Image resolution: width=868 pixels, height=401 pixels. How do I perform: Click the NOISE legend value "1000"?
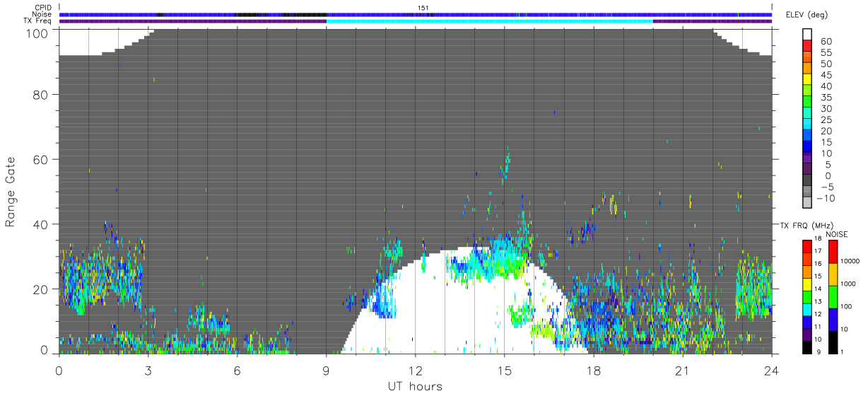click(x=847, y=284)
